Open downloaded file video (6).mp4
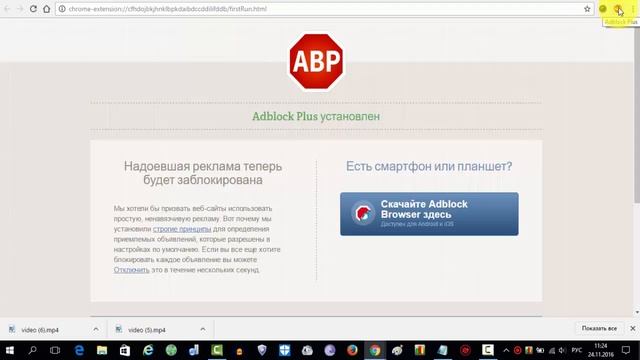 pos(40,330)
